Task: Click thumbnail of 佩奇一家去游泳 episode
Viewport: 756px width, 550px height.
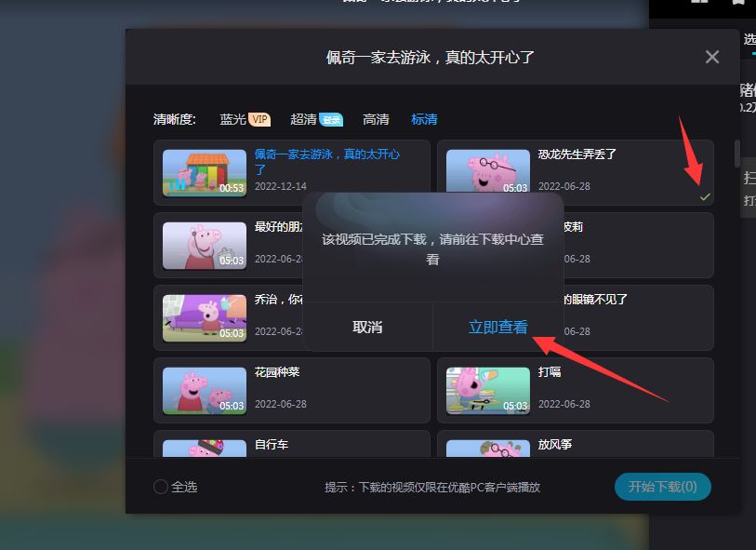Action: click(204, 173)
